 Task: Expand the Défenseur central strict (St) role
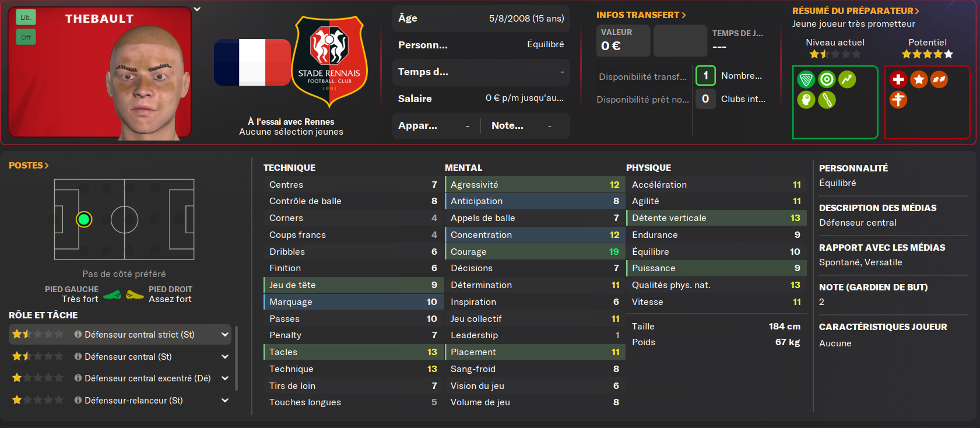pyautogui.click(x=225, y=335)
